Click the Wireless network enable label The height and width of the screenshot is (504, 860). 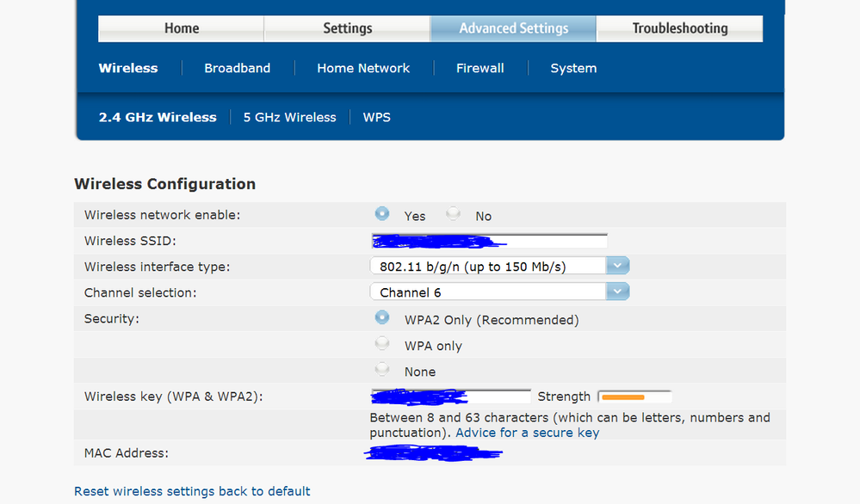[162, 215]
